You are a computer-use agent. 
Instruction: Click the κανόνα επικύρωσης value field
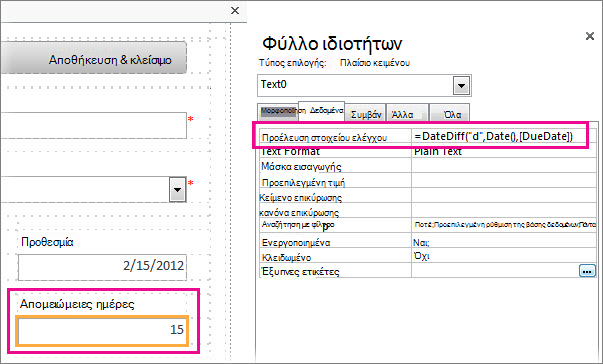tap(504, 210)
